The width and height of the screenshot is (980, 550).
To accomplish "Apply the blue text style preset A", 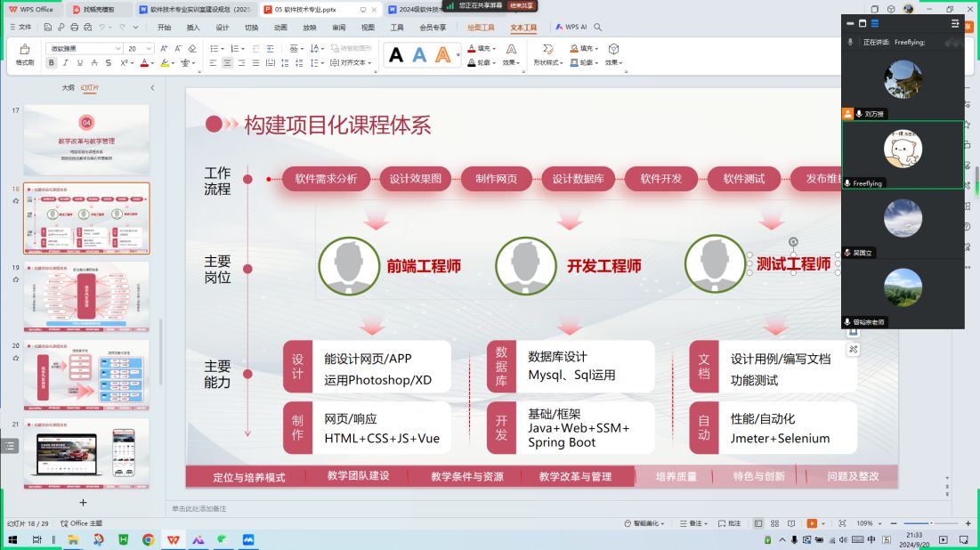I will click(x=419, y=55).
